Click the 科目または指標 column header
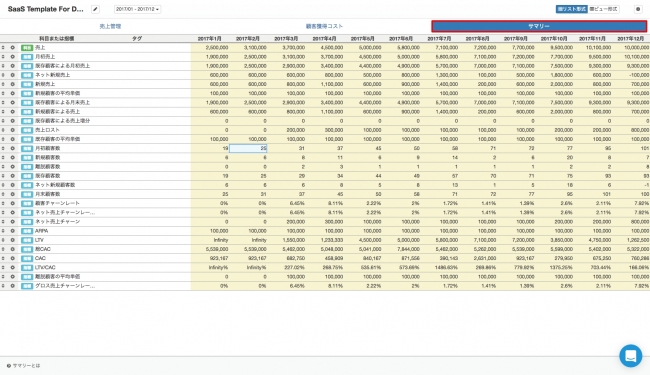The height and width of the screenshot is (375, 650). (x=57, y=39)
